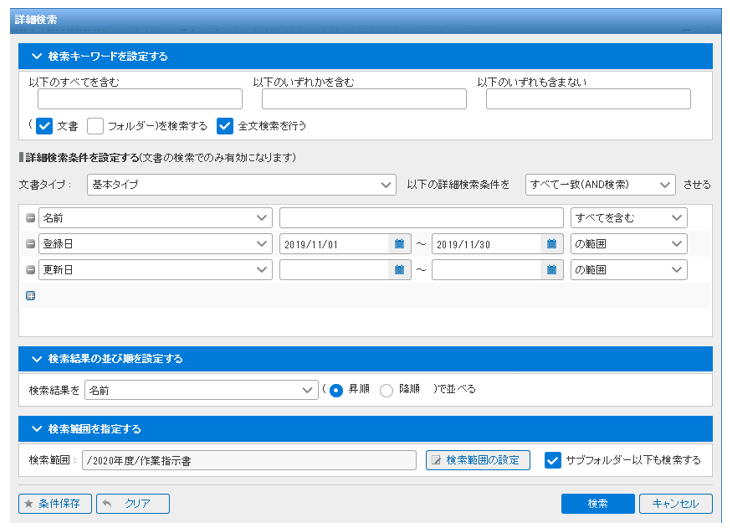Viewport: 730px width, 532px height.
Task: Add a new search condition row
Action: coord(30,296)
